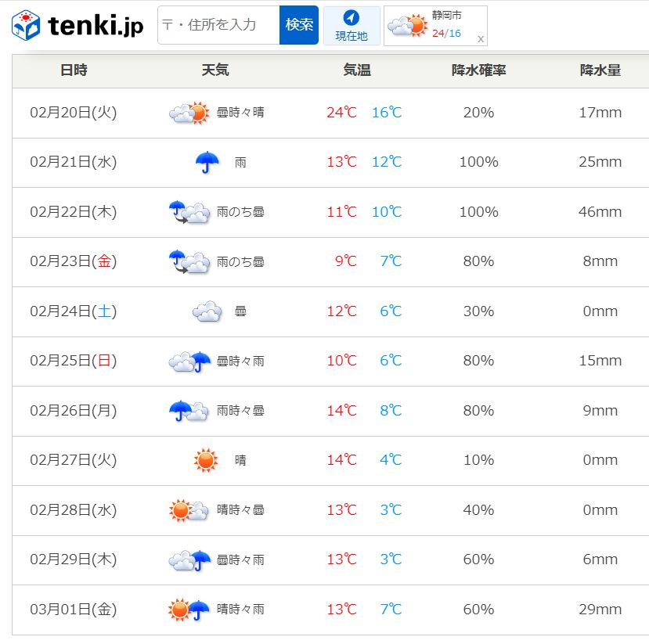This screenshot has width=649, height=644.
Task: Click the sun-cloud icon for 02月28日
Action: point(189,510)
